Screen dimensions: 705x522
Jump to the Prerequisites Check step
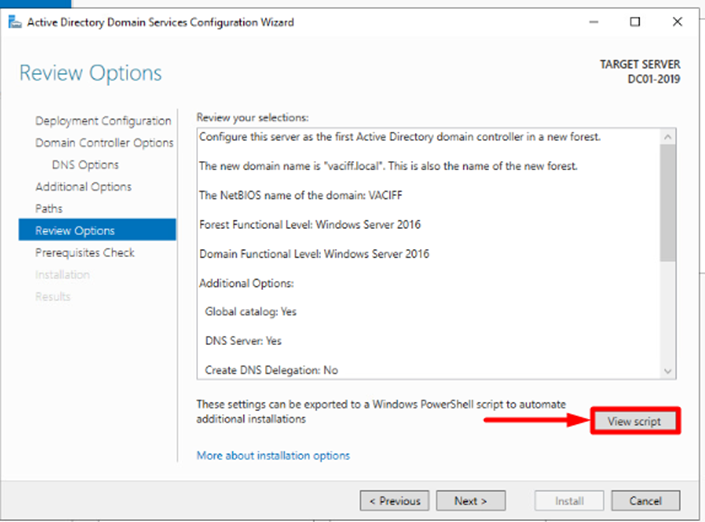coord(85,253)
